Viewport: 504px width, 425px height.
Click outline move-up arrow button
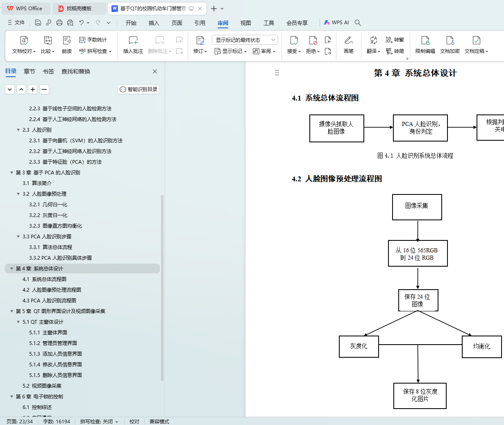tap(21, 89)
